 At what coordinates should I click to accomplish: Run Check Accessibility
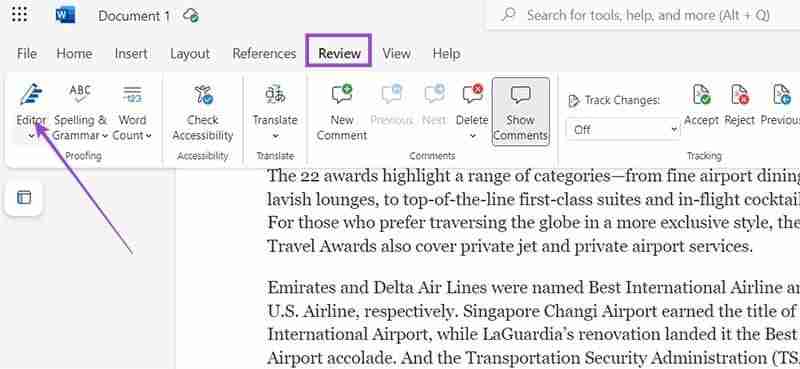click(x=203, y=113)
